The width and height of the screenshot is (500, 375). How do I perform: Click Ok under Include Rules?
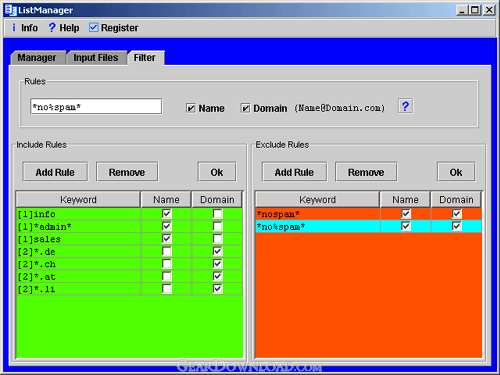pyautogui.click(x=217, y=172)
